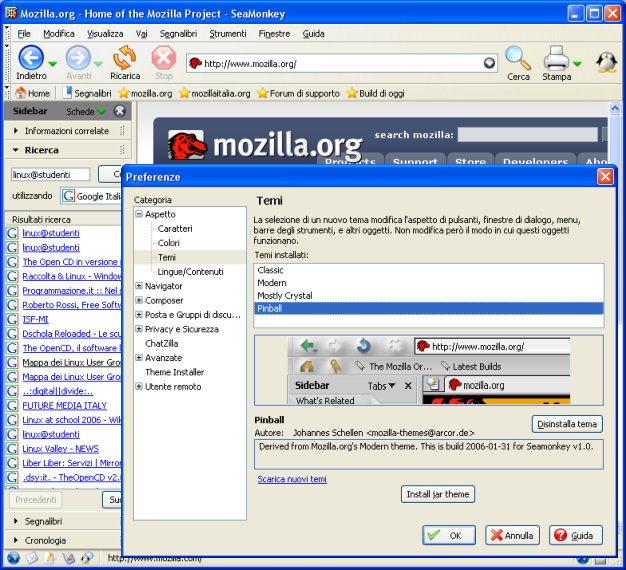Select Caratteri in the category tree
The width and height of the screenshot is (626, 570).
pos(175,229)
